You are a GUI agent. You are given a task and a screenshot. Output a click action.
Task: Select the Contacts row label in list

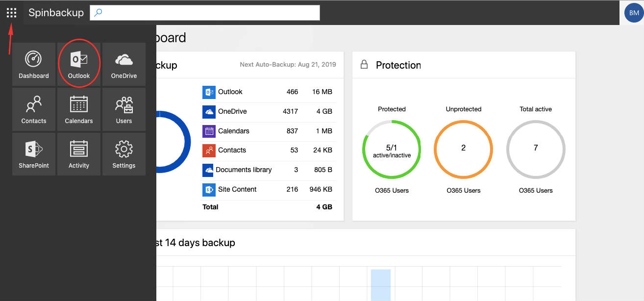pyautogui.click(x=232, y=150)
